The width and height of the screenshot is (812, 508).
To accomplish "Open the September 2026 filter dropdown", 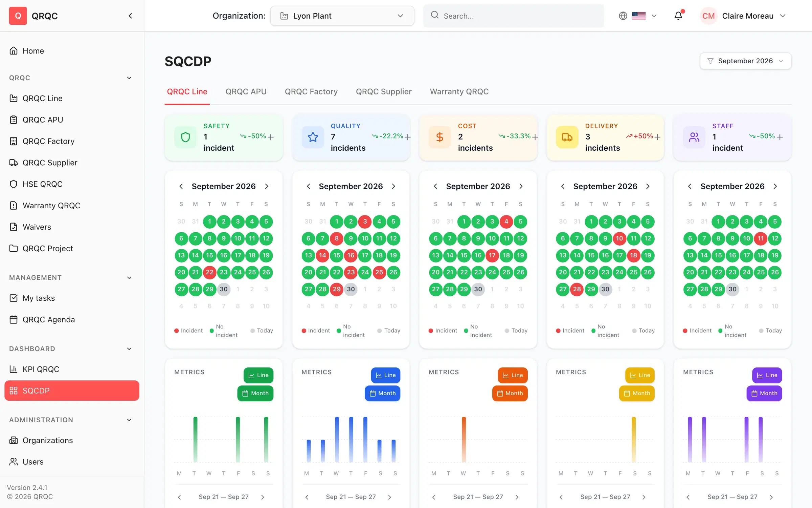I will click(x=746, y=61).
